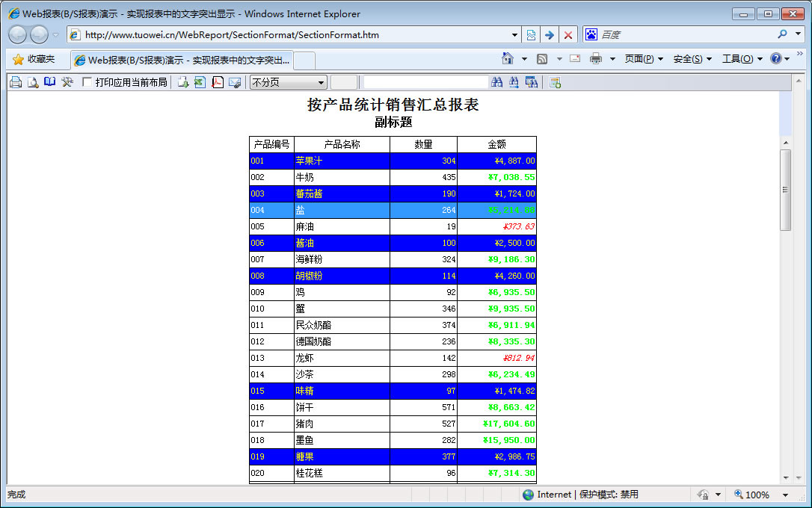Click the open-book icon in report toolbar
The height and width of the screenshot is (508, 812).
point(50,82)
